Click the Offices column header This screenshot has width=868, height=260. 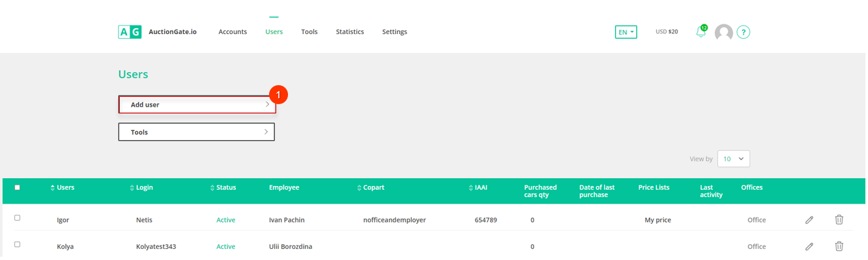tap(751, 187)
